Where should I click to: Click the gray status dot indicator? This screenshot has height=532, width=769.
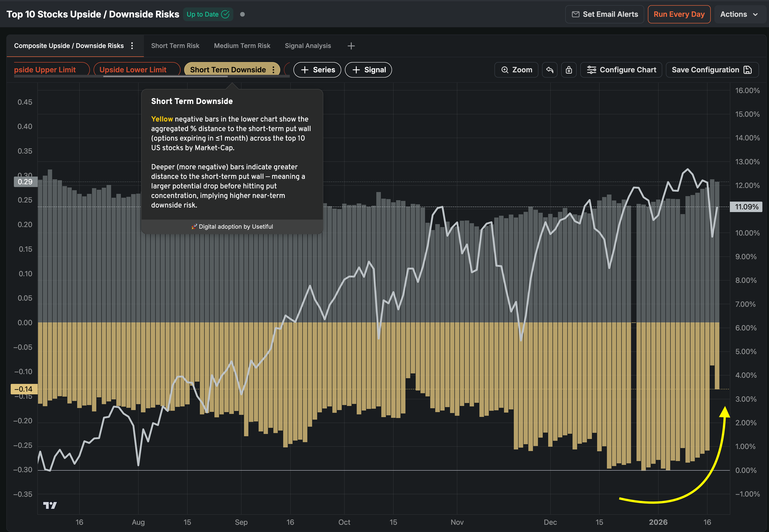click(242, 14)
